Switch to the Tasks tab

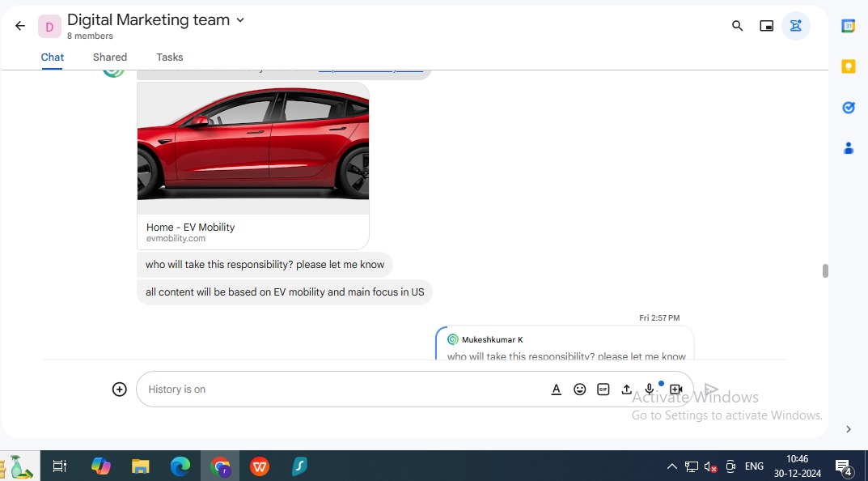click(169, 57)
